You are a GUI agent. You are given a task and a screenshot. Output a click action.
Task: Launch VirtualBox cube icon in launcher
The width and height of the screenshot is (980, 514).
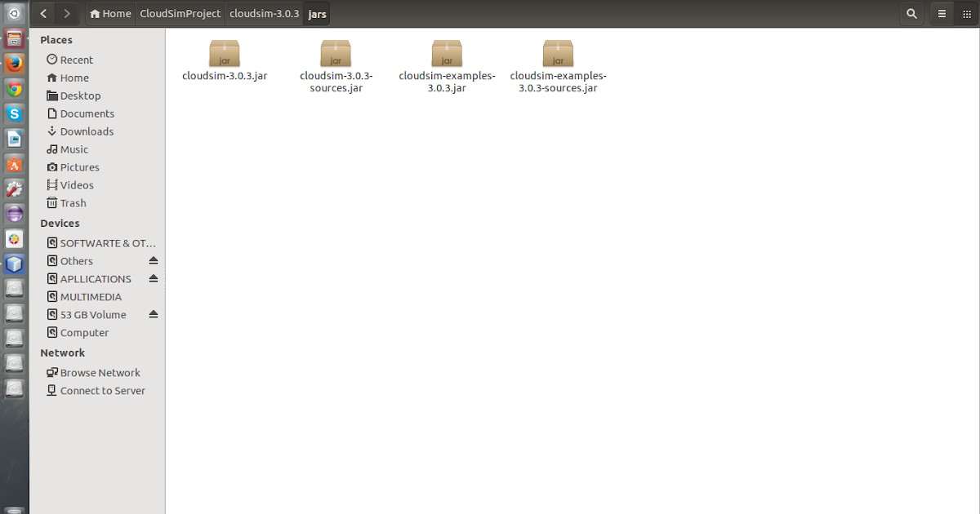pos(14,264)
